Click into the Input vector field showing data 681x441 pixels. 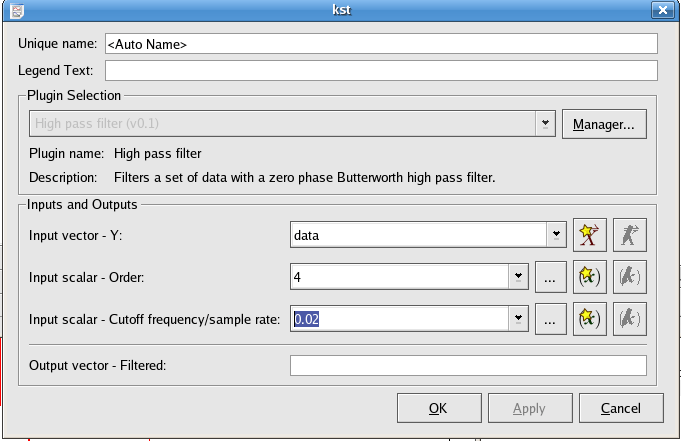(x=418, y=235)
